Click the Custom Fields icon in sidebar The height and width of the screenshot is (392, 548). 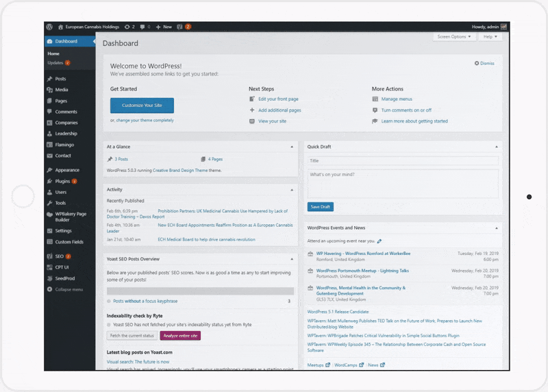(x=49, y=242)
